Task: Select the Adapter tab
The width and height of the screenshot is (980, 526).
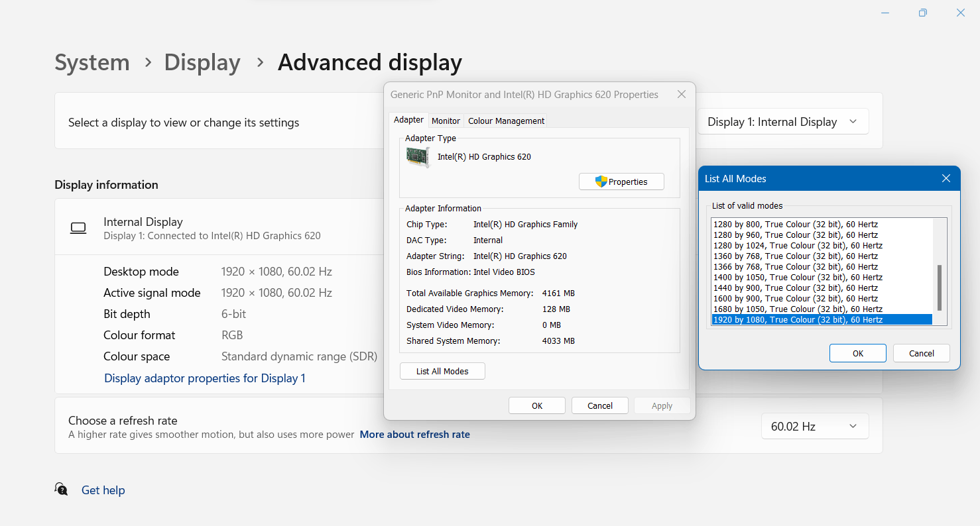Action: coord(408,120)
